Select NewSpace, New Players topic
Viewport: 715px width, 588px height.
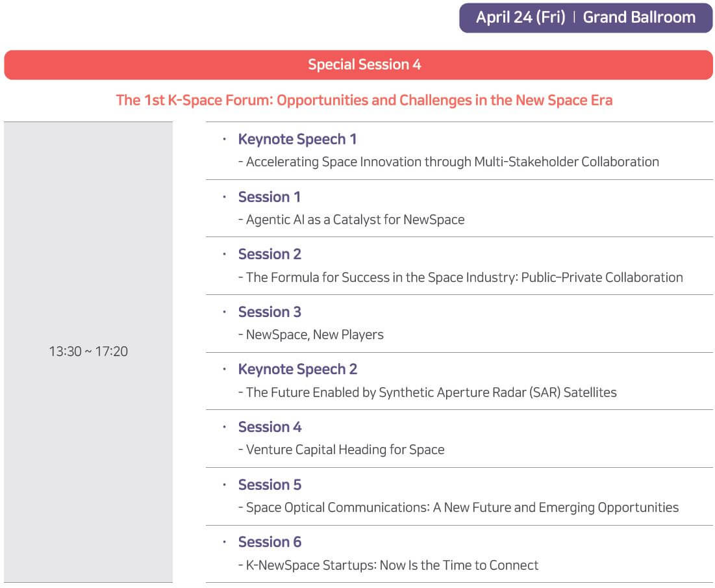(x=310, y=335)
